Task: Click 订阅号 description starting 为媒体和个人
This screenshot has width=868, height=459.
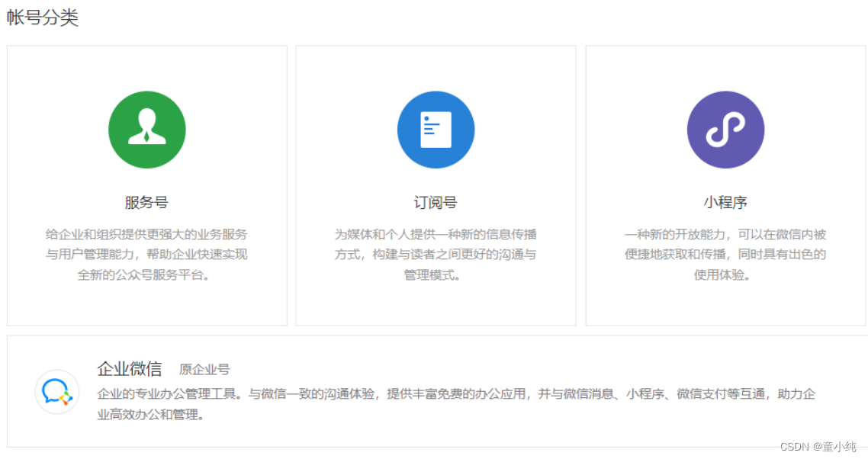Action: [x=436, y=254]
